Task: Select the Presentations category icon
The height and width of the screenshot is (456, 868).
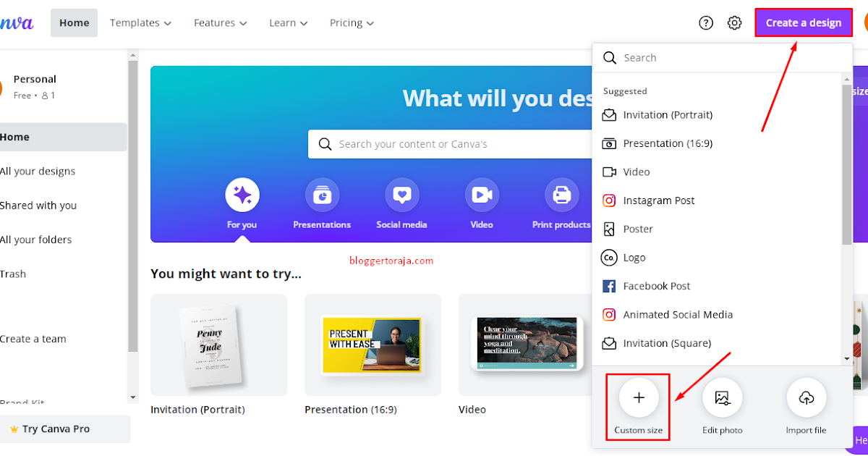Action: click(x=322, y=195)
